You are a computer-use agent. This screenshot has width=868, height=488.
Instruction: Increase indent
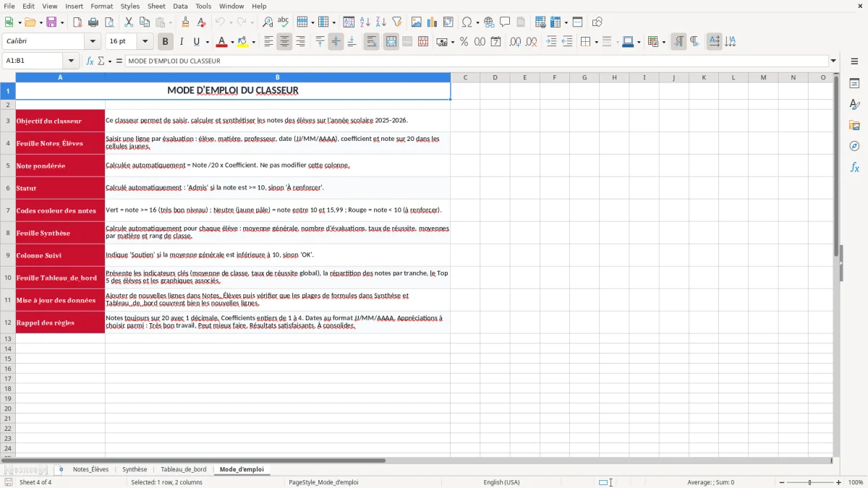tap(551, 42)
